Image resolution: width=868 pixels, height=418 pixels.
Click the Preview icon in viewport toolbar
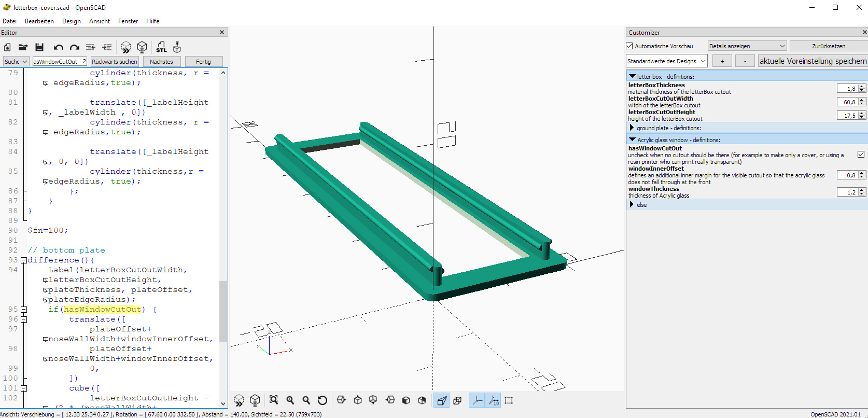239,400
